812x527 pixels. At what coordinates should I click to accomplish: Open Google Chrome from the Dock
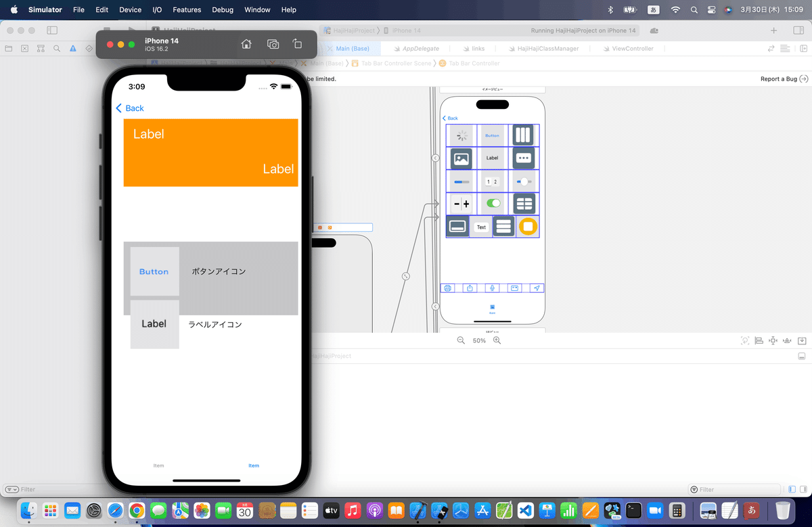137,510
